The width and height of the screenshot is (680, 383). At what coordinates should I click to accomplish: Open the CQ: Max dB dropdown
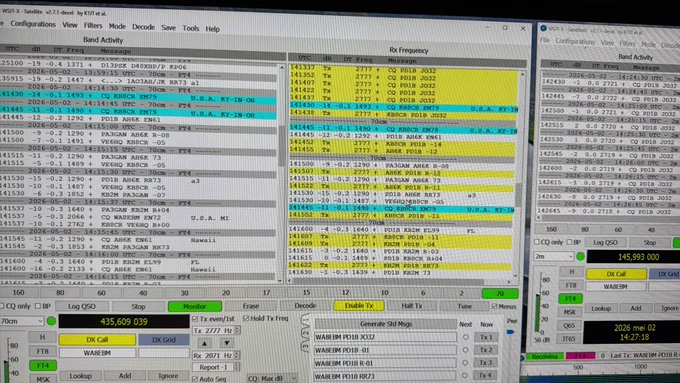(x=272, y=379)
